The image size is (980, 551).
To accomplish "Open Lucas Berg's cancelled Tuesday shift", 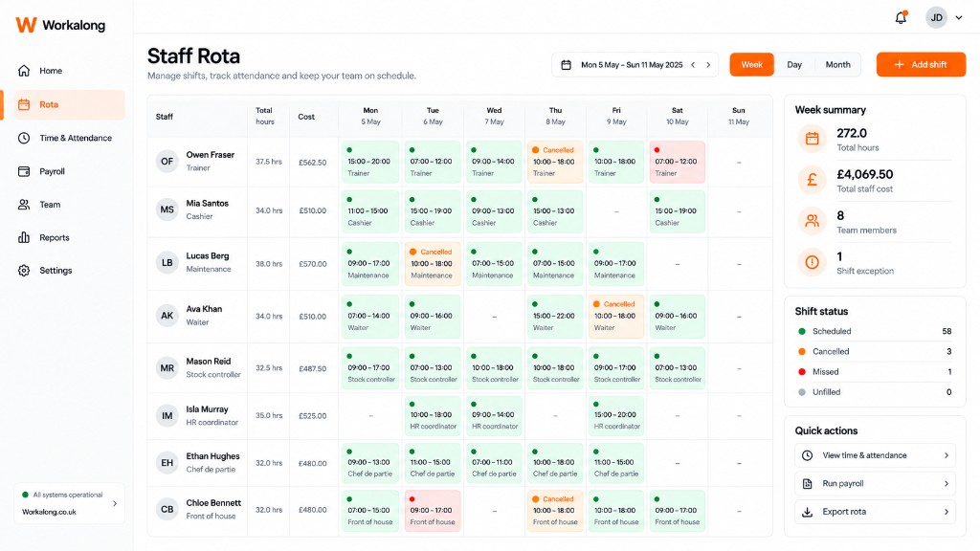I will (x=433, y=264).
